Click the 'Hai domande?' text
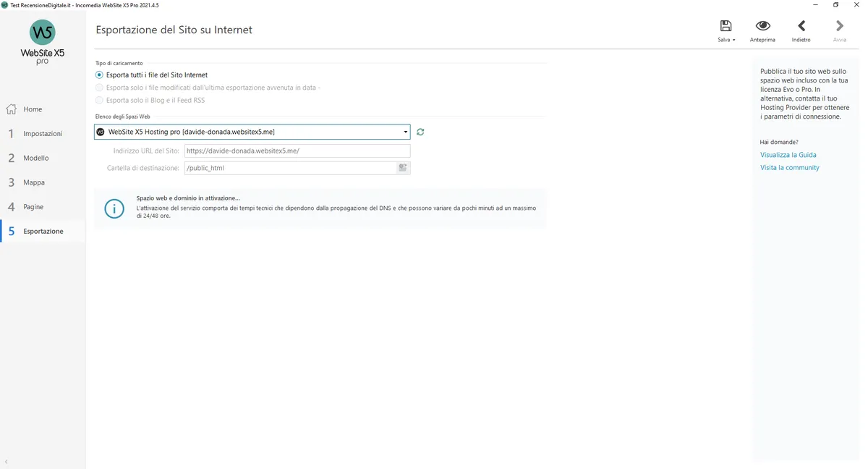Screen dimensions: 868x469 (779, 142)
